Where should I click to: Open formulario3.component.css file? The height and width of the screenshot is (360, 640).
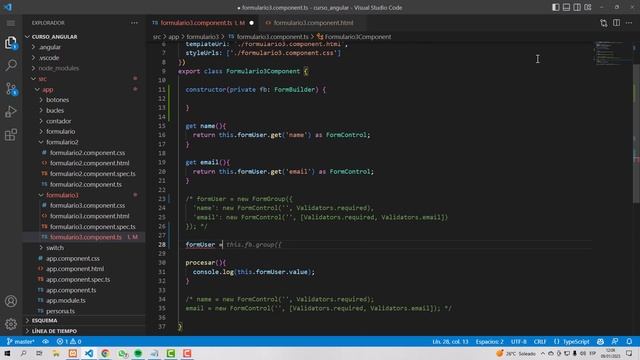pyautogui.click(x=87, y=205)
